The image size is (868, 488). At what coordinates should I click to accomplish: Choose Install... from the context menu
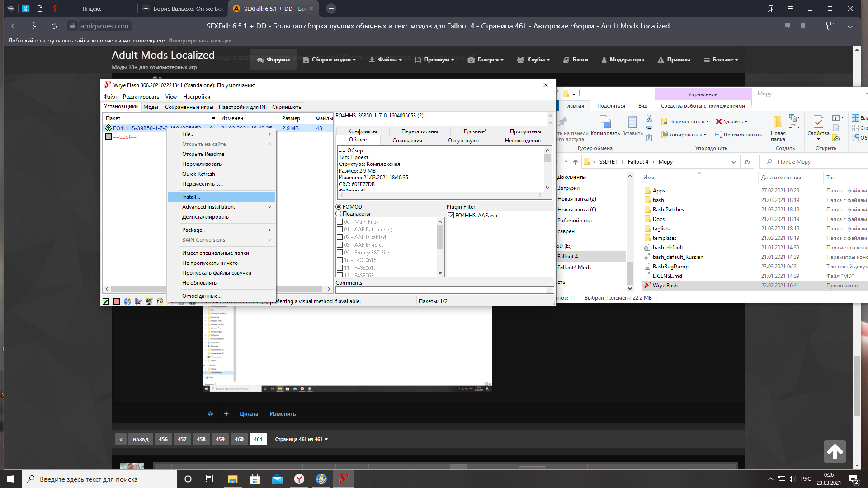(191, 197)
